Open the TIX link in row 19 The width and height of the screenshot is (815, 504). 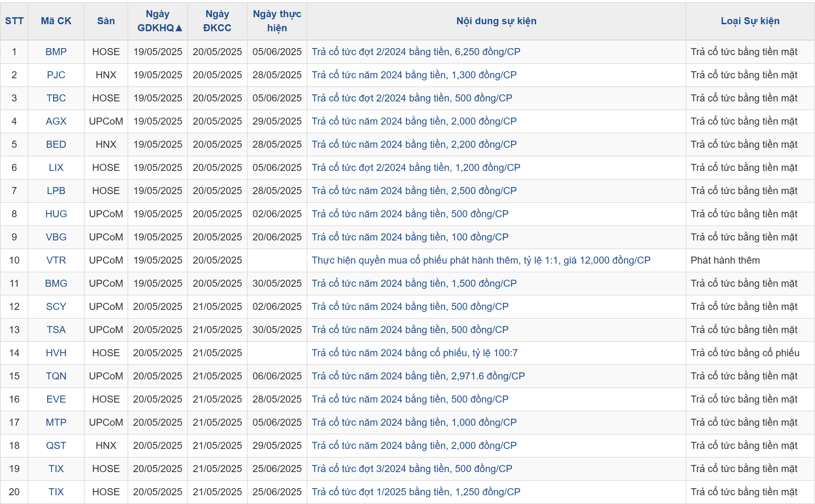(x=56, y=469)
